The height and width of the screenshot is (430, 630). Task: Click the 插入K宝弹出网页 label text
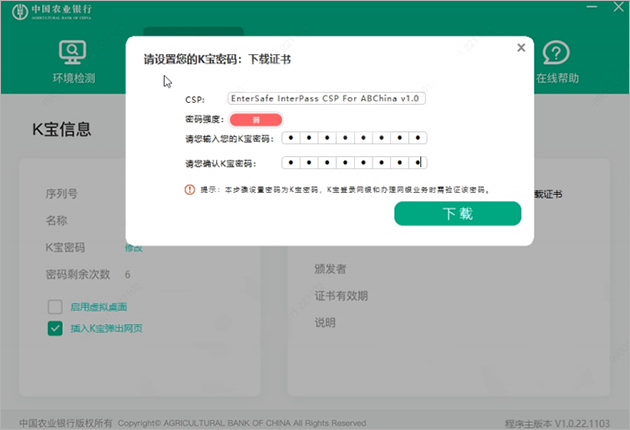point(105,328)
